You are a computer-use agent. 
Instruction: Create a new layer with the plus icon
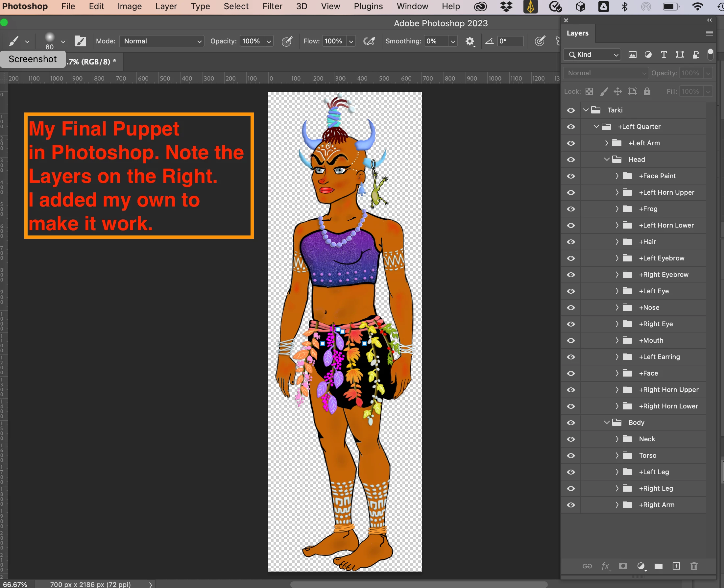pyautogui.click(x=676, y=566)
